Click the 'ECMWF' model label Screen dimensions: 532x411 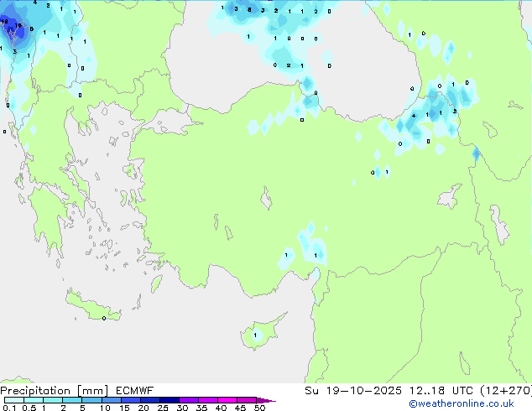pyautogui.click(x=134, y=391)
